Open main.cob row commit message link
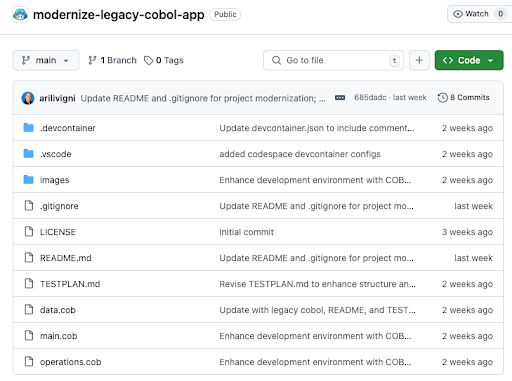 tap(315, 336)
